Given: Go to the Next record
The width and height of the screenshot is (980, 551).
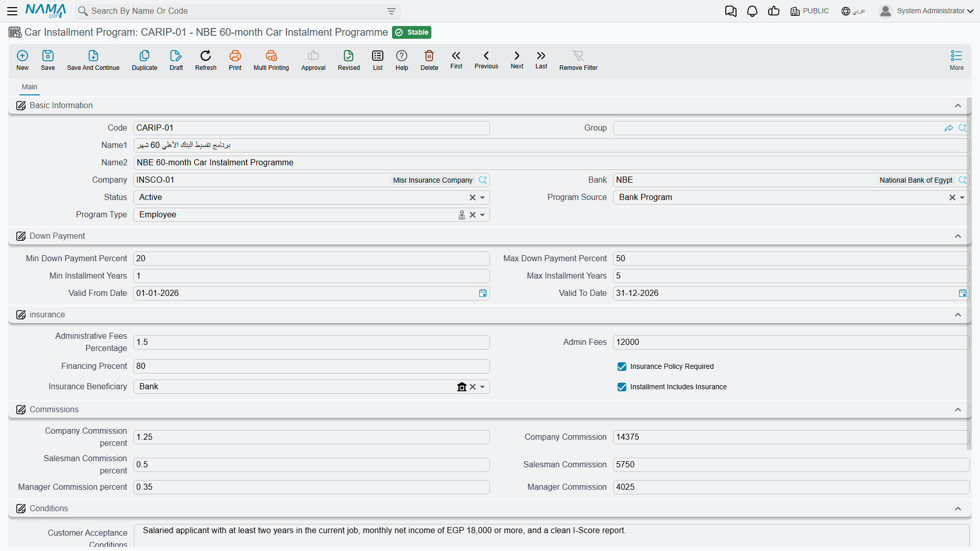Looking at the screenshot, I should pos(517,60).
